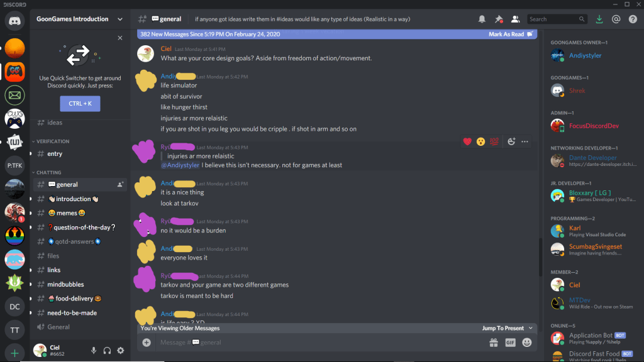This screenshot has width=644, height=362.
Task: Deafen audio with headphones icon
Action: tap(107, 351)
